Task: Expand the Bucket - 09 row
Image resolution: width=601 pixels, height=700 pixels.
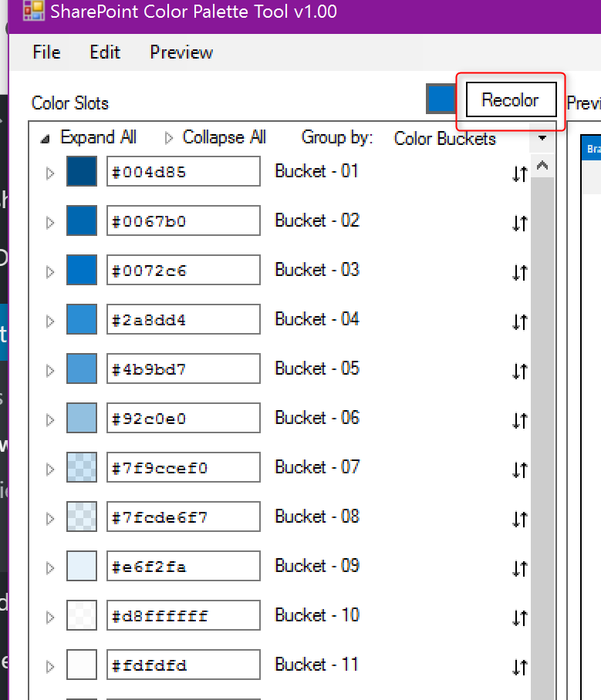Action: 50,567
